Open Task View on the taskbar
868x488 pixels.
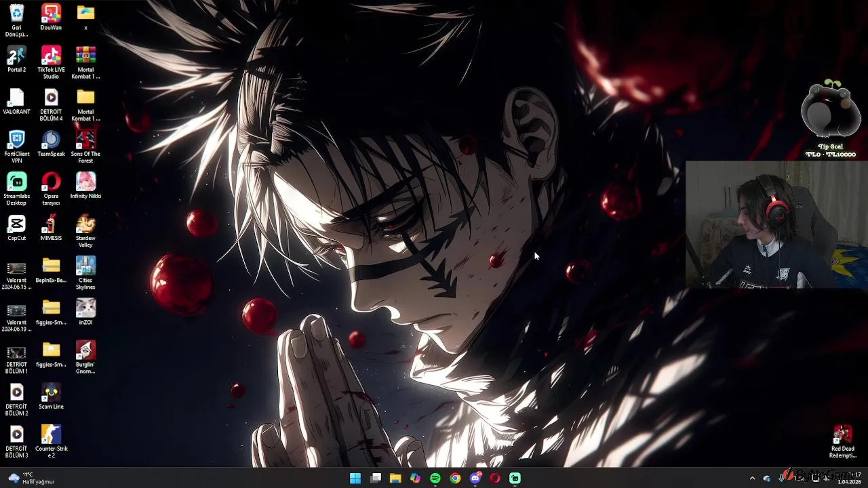tap(376, 478)
